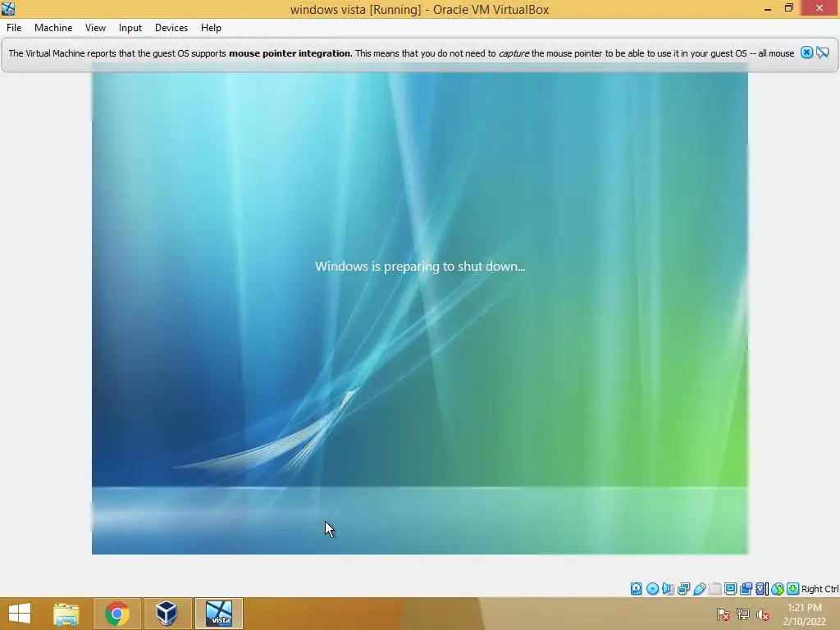Restore down the VirtualBox window
840x630 pixels.
click(788, 8)
